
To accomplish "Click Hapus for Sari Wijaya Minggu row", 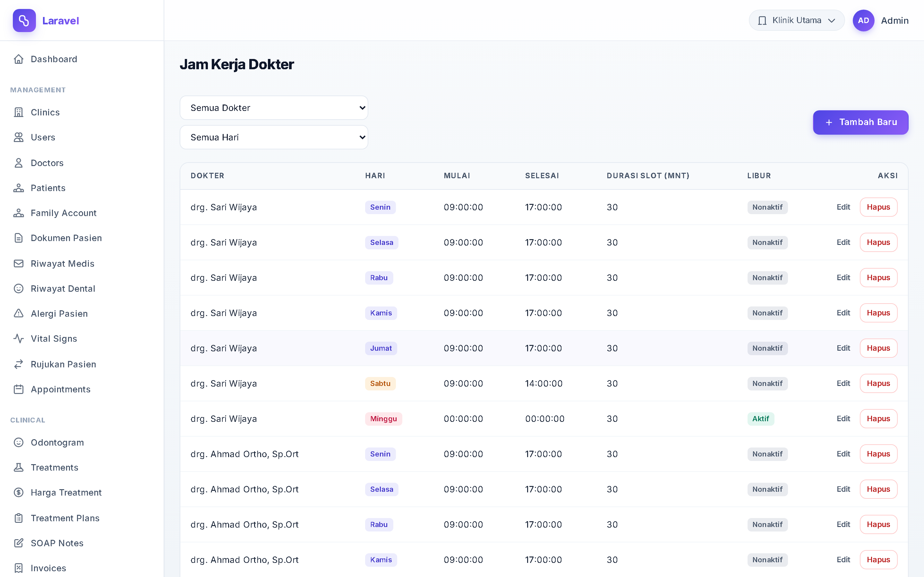I will point(878,419).
